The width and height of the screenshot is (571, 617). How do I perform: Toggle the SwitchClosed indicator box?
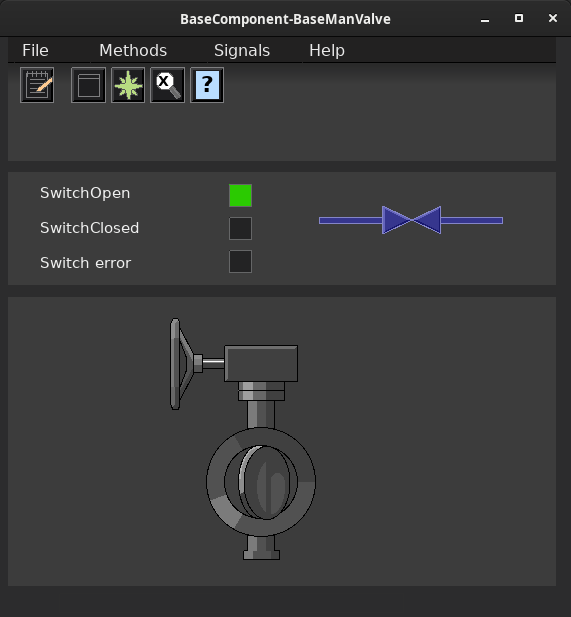pos(240,228)
